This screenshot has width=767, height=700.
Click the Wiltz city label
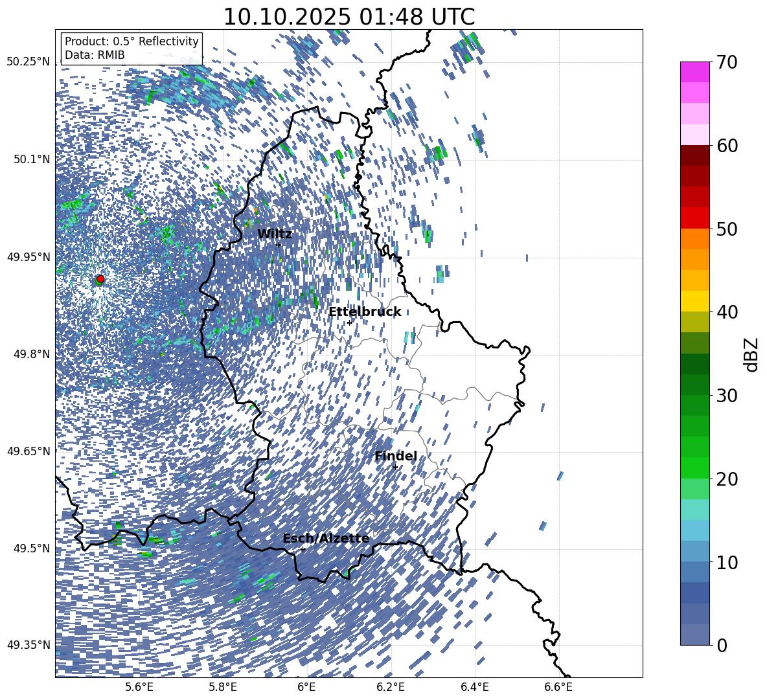tap(275, 234)
